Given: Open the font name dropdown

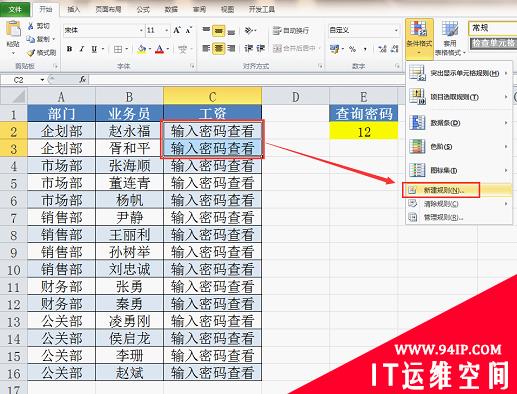Looking at the screenshot, I should [x=141, y=30].
